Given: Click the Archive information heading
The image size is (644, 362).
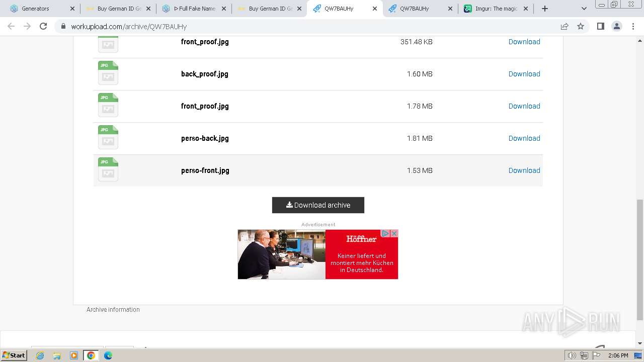Looking at the screenshot, I should 113,310.
